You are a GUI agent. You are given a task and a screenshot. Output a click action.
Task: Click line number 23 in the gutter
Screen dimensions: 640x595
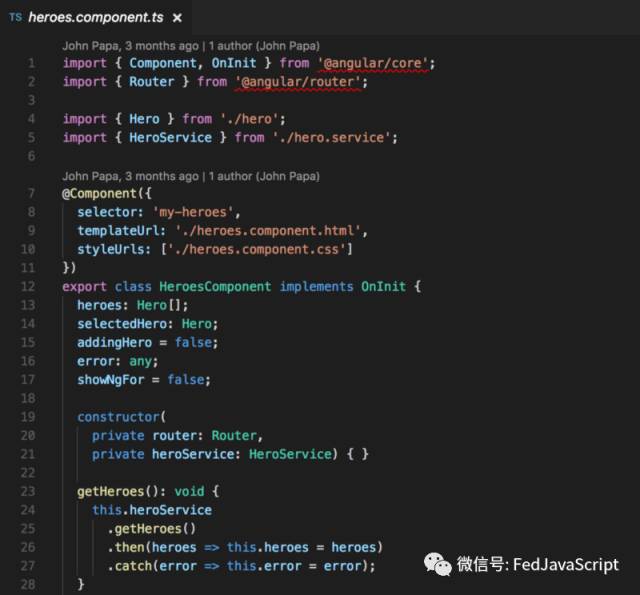tap(28, 491)
